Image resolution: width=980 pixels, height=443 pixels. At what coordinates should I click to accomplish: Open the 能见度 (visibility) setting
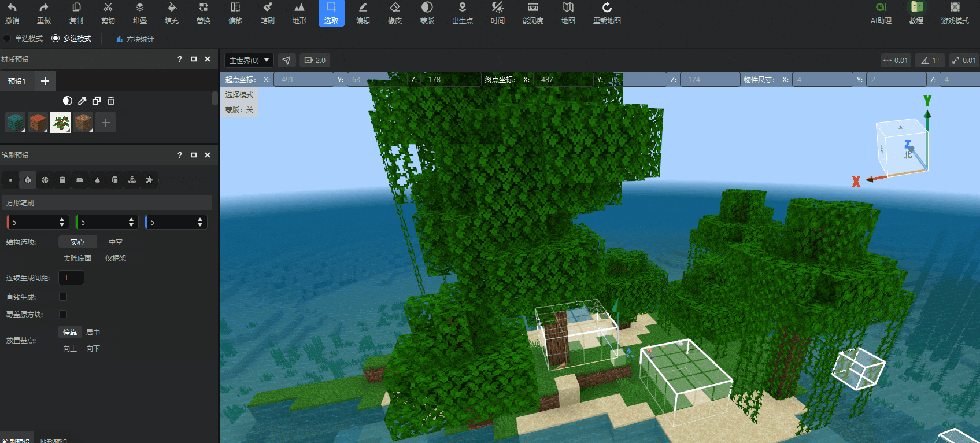533,13
